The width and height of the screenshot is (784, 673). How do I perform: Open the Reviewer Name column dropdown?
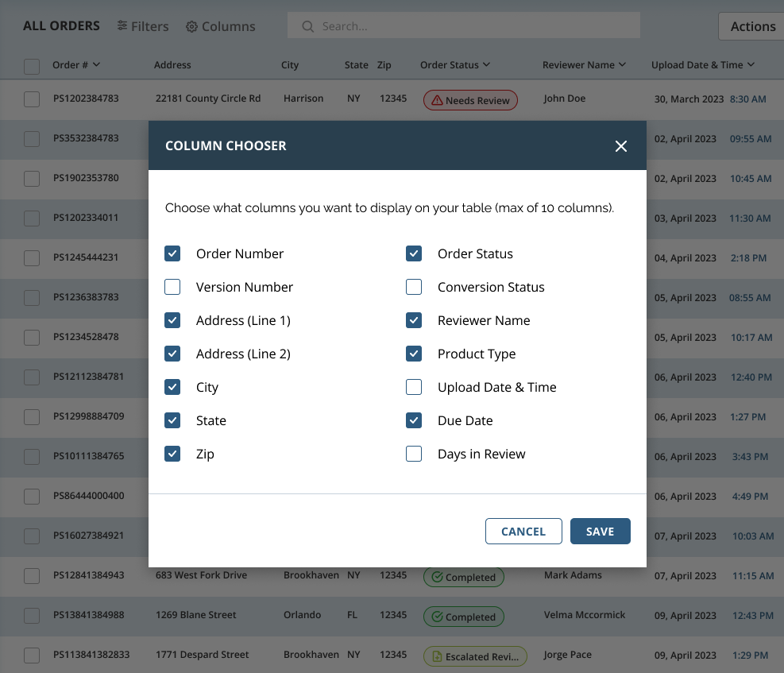click(x=622, y=65)
